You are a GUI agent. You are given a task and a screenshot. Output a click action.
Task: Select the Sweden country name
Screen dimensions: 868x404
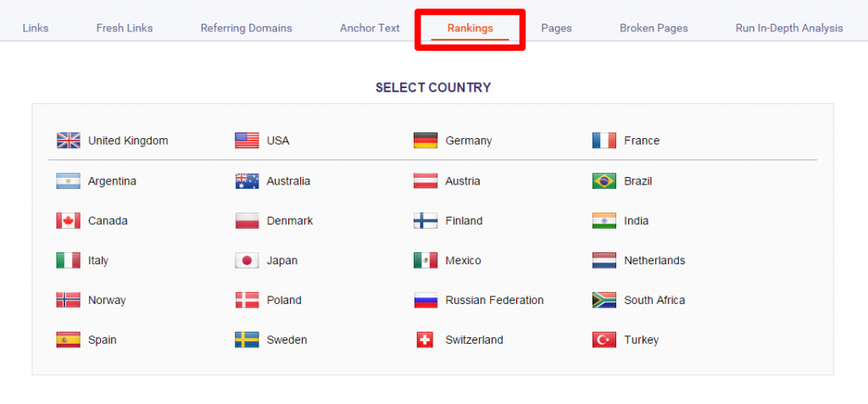pyautogui.click(x=287, y=340)
